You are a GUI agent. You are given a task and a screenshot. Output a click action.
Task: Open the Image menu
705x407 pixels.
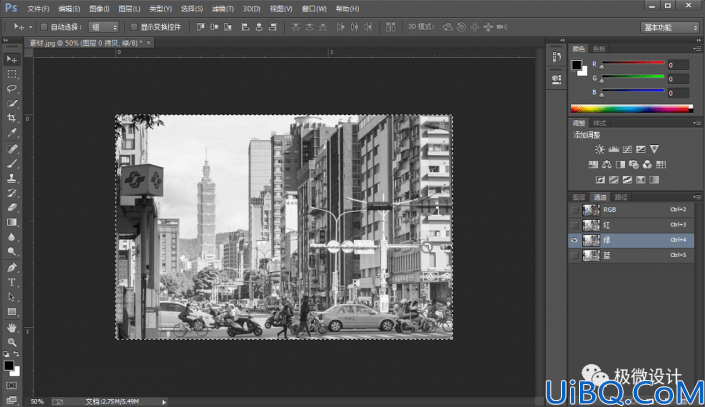tap(99, 9)
